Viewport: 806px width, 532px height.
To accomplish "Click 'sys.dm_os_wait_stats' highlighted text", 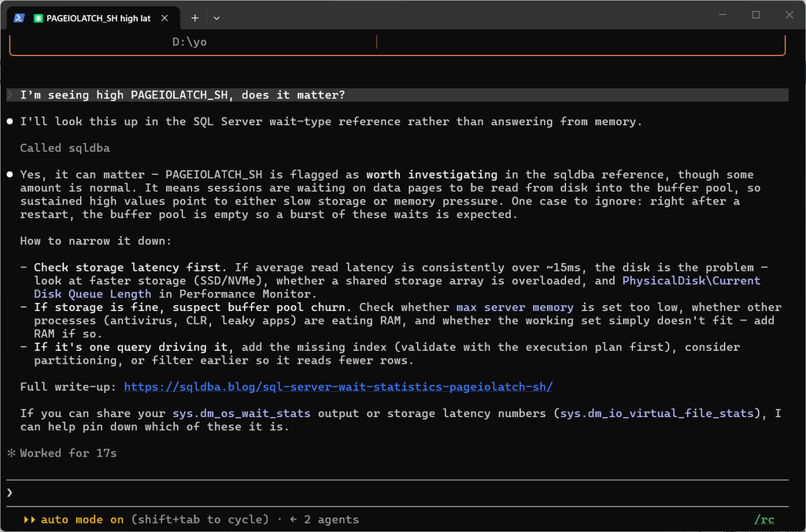I will click(241, 413).
